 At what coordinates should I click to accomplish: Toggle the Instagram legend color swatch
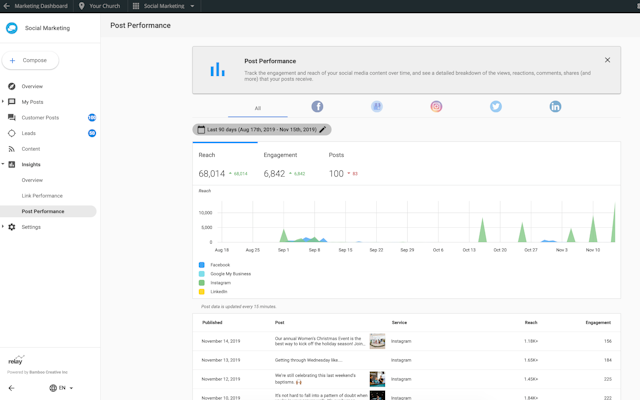(202, 283)
